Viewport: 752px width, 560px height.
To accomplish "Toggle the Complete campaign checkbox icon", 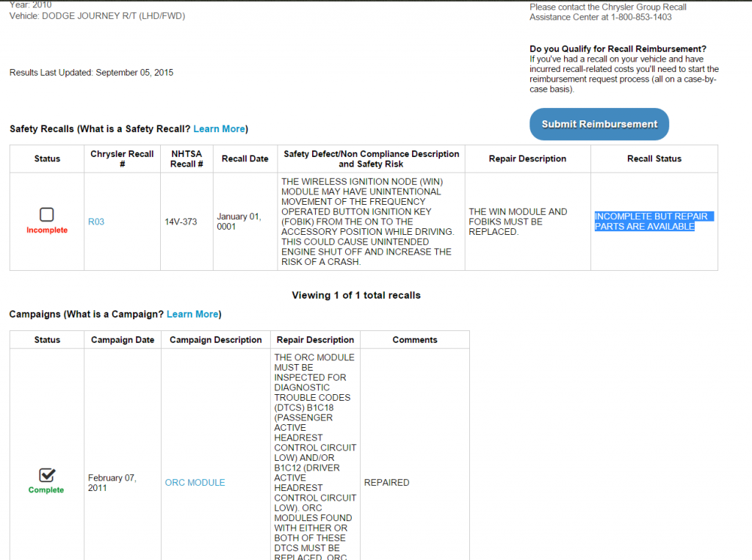I will tap(47, 475).
